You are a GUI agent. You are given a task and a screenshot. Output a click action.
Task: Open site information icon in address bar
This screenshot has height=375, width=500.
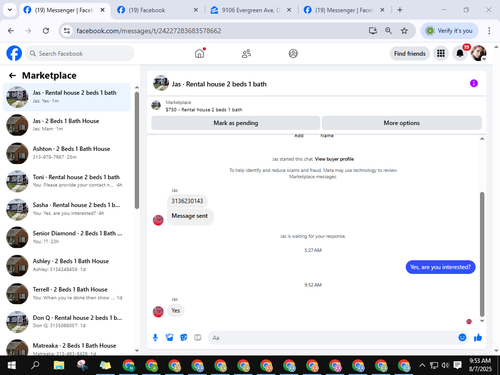(67, 31)
